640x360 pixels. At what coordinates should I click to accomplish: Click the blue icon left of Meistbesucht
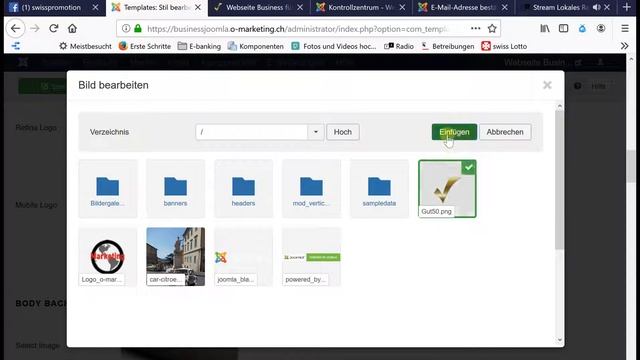point(16,46)
